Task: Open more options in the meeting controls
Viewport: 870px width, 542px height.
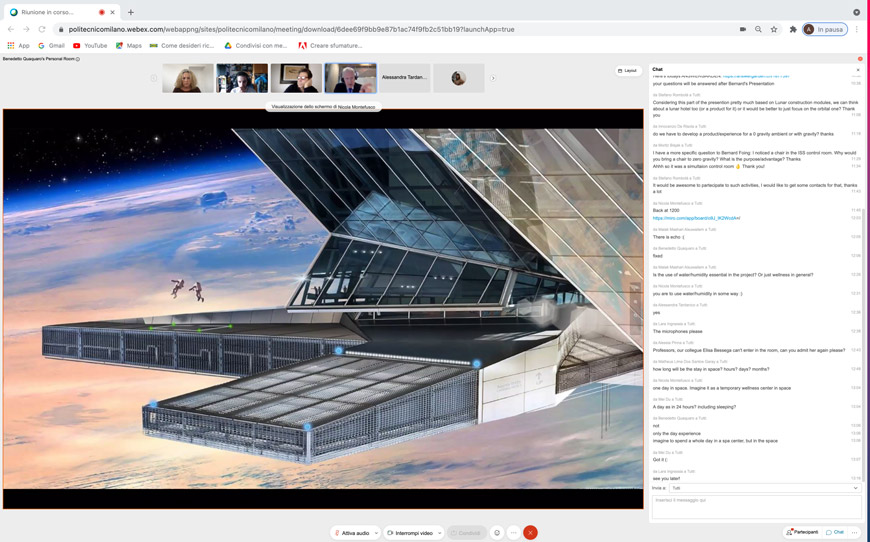Action: click(x=513, y=533)
